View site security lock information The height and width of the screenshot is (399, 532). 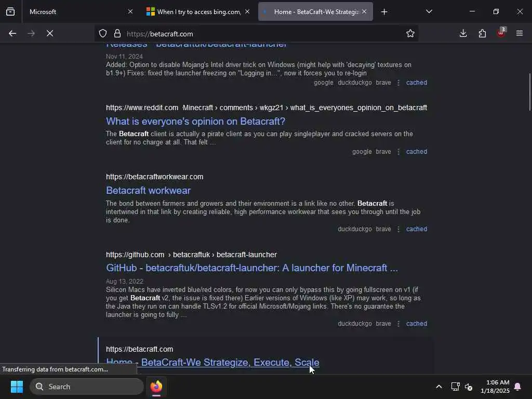click(117, 33)
